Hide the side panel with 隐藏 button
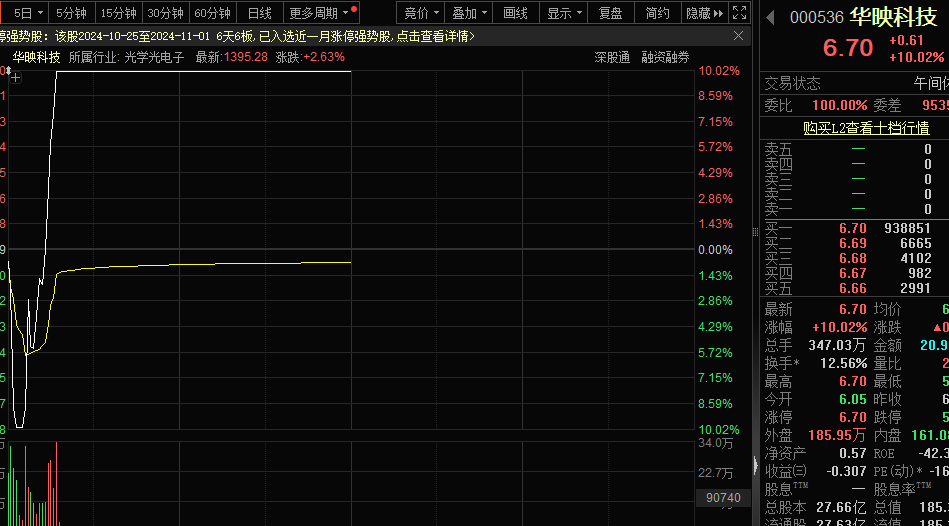This screenshot has height=526, width=949. coord(704,13)
